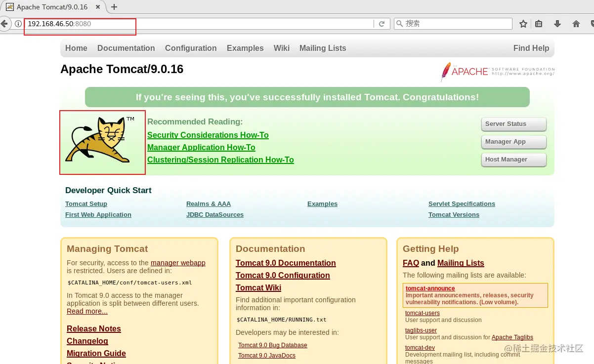This screenshot has height=364, width=594.
Task: Click the Server Status button
Action: click(x=513, y=123)
